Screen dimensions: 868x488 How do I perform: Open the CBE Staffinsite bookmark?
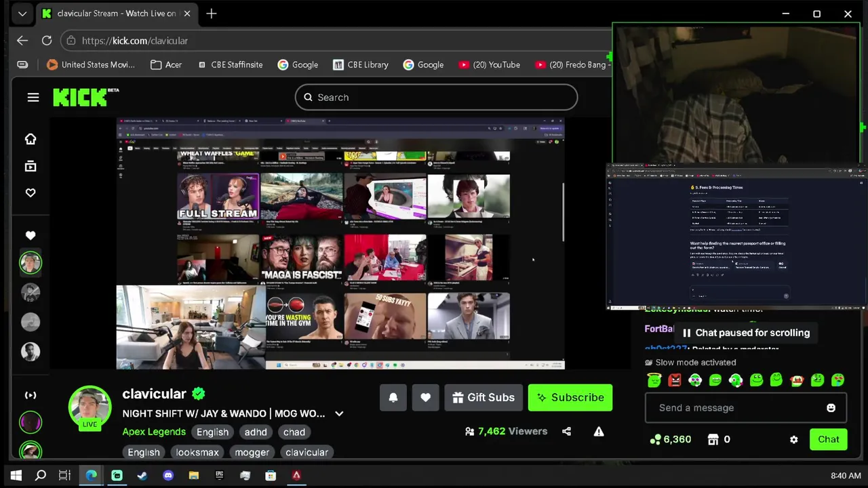(230, 64)
